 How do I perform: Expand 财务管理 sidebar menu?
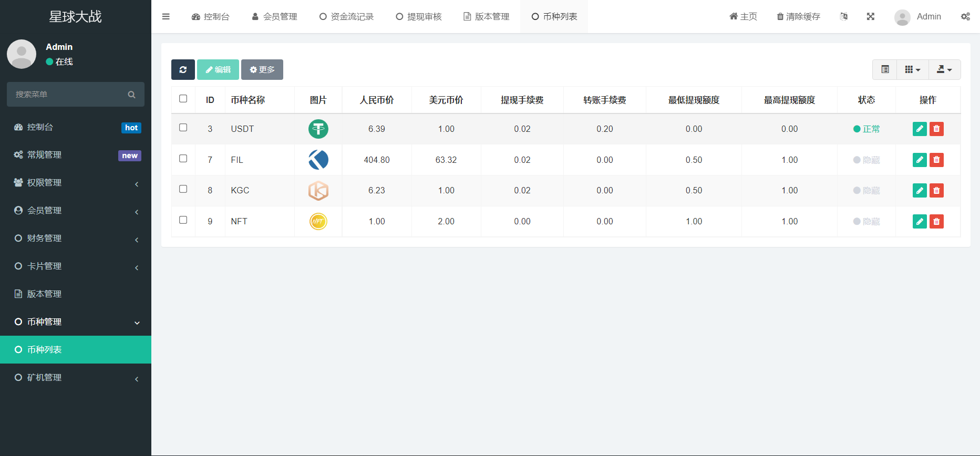[76, 239]
